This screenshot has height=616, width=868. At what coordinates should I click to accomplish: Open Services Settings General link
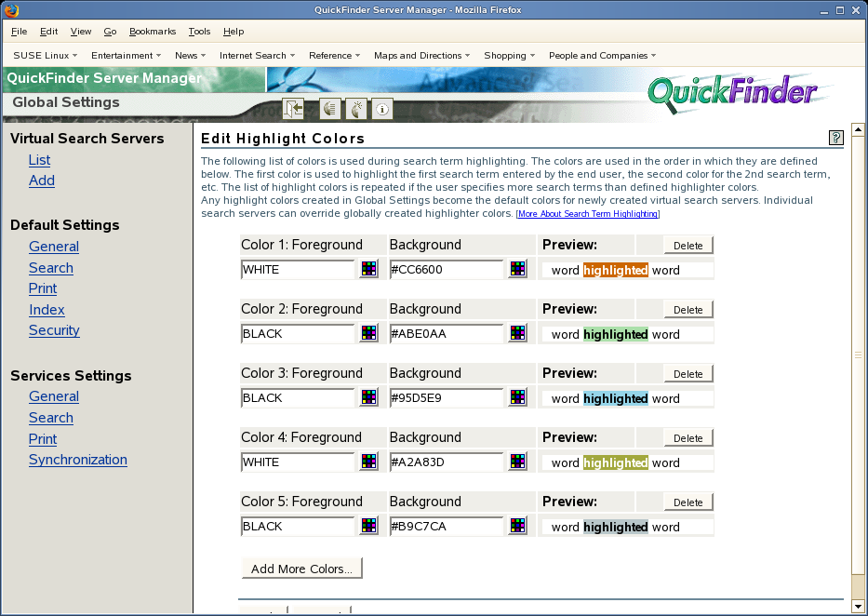coord(54,396)
